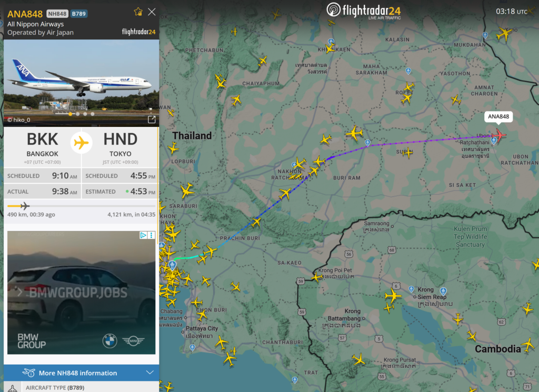Close the ANA848 flight details panel

coord(152,12)
